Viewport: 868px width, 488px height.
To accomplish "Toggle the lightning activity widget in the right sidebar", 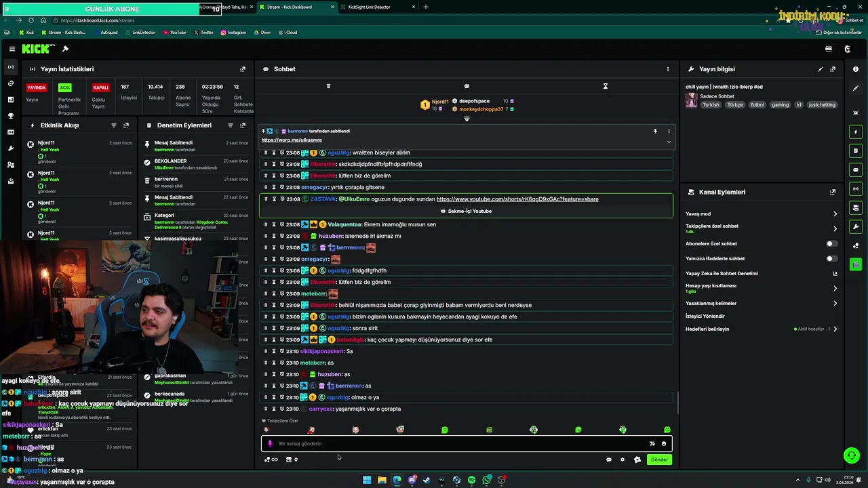I will (856, 131).
